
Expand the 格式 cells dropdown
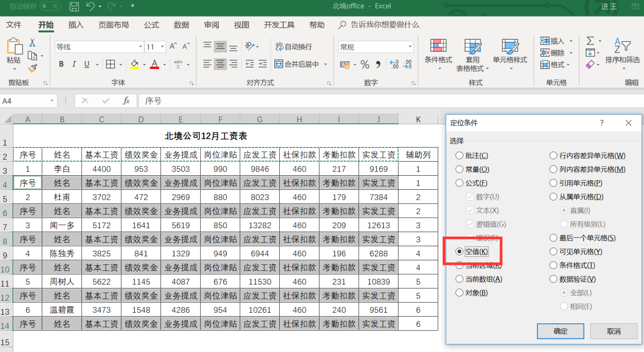(568, 65)
